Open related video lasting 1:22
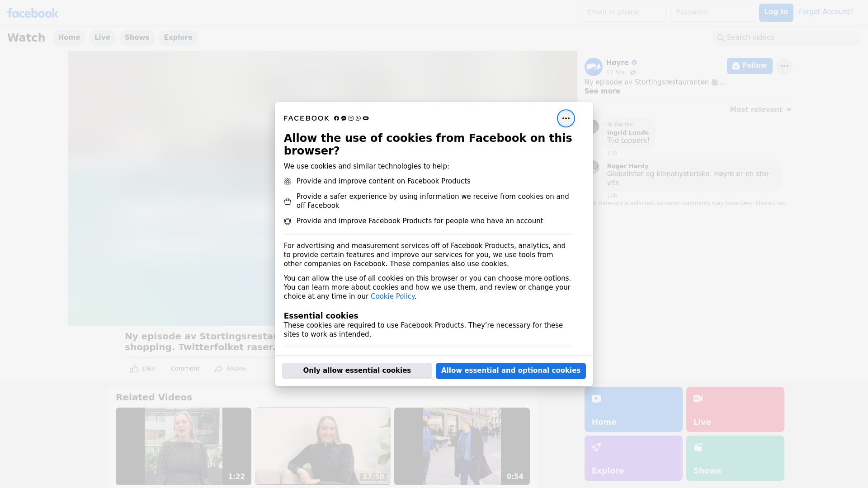This screenshot has height=488, width=868. (184, 446)
